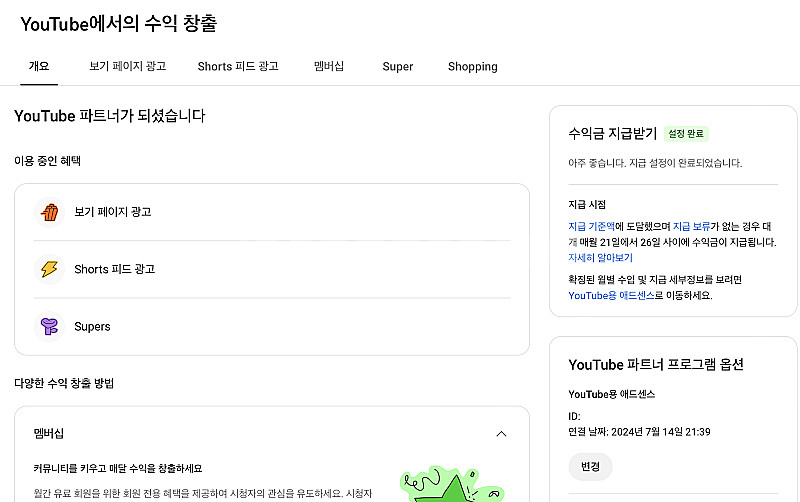The width and height of the screenshot is (800, 502).
Task: Click the 변경 button
Action: click(x=590, y=466)
